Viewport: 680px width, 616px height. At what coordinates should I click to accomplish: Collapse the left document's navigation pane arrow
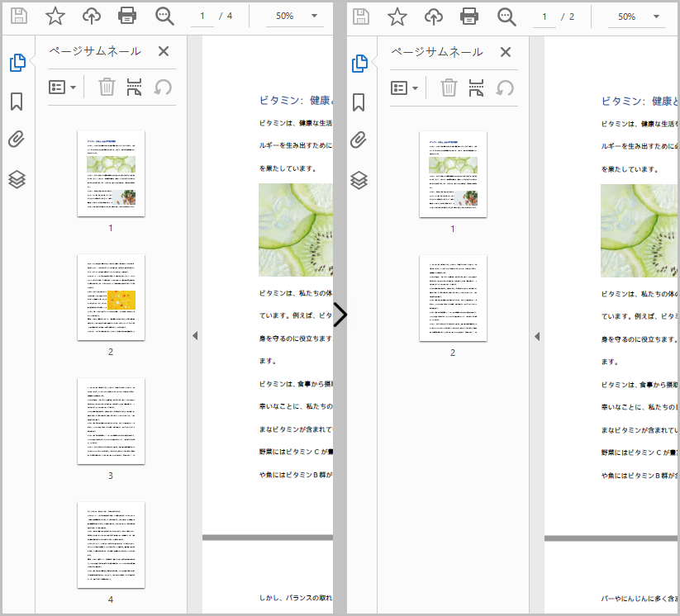pos(195,335)
